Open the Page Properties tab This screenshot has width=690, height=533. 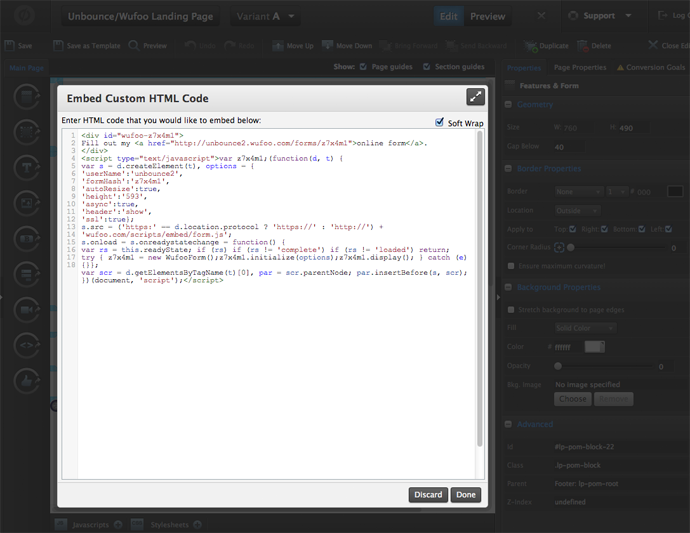(x=580, y=67)
